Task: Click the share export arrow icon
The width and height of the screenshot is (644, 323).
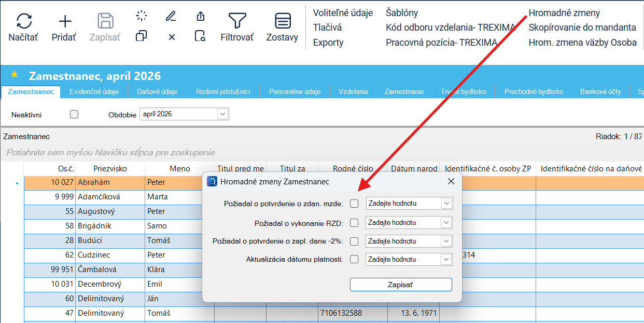Action: pos(201,16)
